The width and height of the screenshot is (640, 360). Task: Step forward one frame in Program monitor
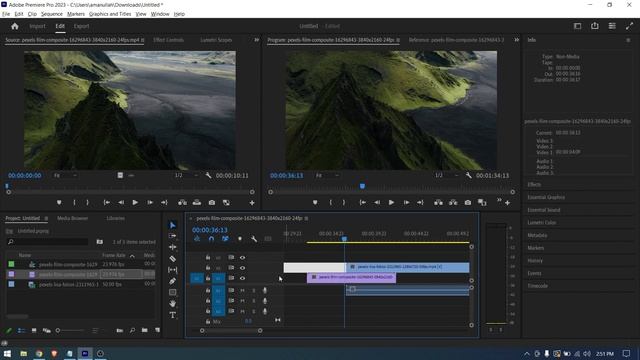[406, 202]
